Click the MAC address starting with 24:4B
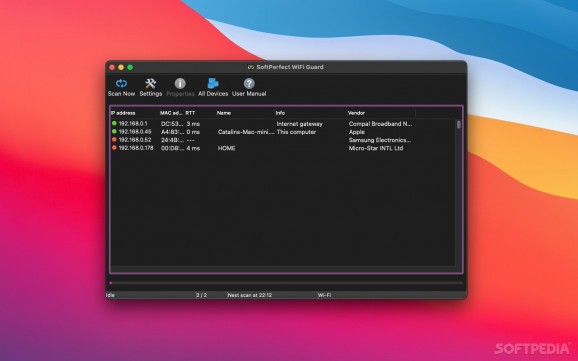 [x=172, y=140]
